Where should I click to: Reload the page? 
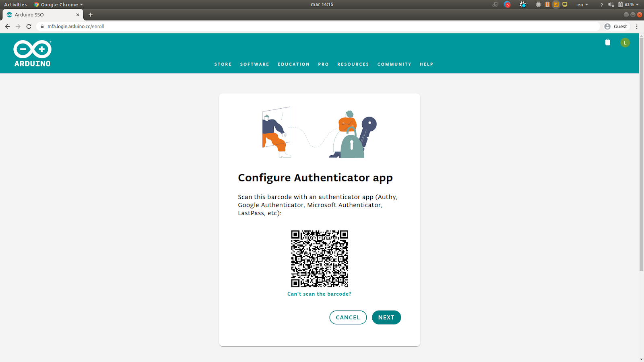29,27
